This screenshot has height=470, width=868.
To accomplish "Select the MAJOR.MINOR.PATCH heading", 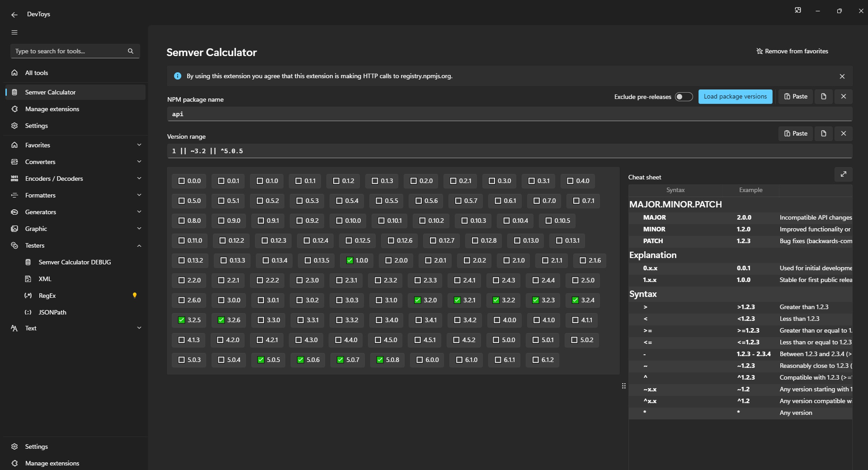I will (x=675, y=204).
